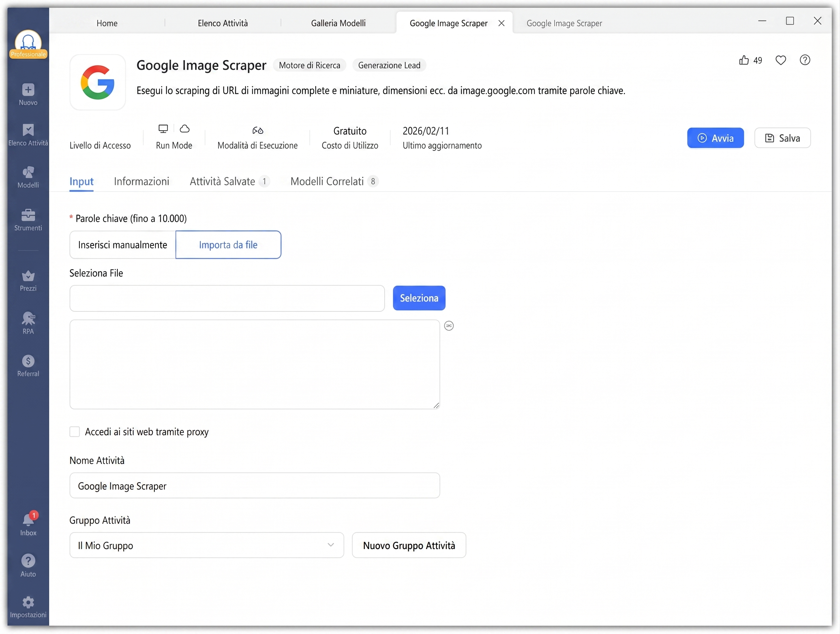The image size is (840, 634).
Task: Click the Modalità di Esecuzione icon
Action: pyautogui.click(x=258, y=130)
